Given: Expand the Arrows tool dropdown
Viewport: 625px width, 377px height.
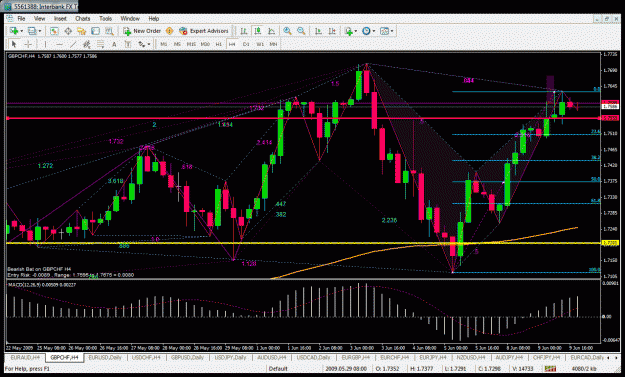Looking at the screenshot, I should (149, 44).
